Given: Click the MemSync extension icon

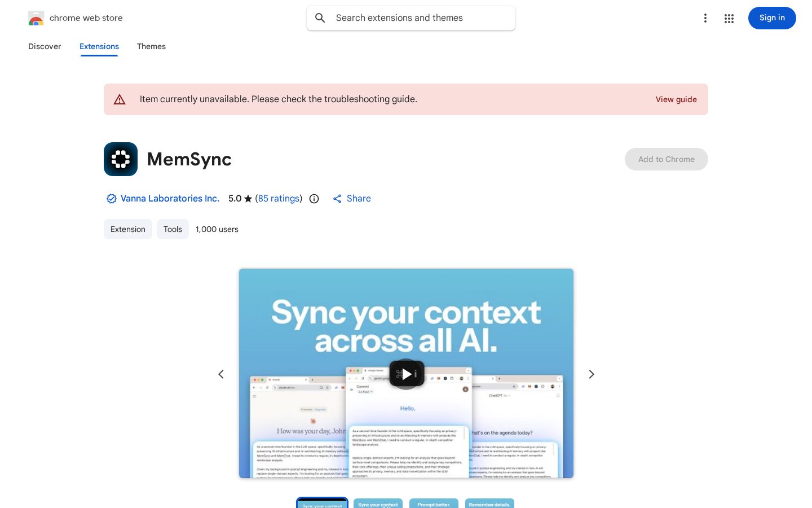Looking at the screenshot, I should coord(121,159).
